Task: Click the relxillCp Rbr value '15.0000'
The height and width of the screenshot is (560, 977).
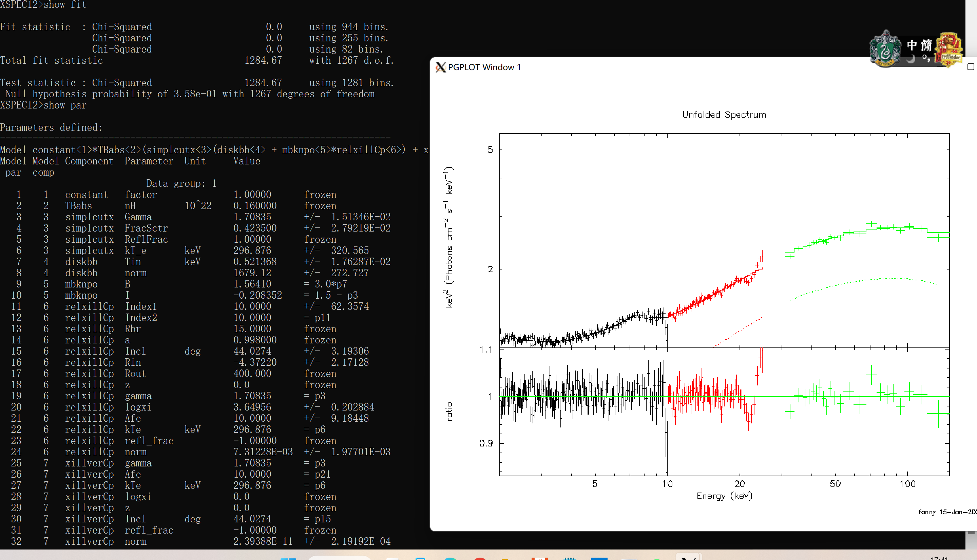Action: (x=252, y=329)
